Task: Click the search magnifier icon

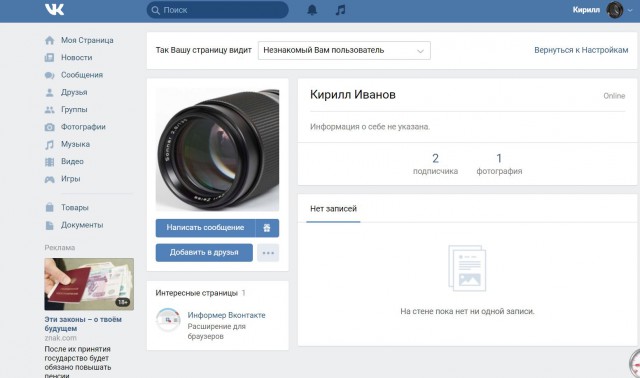Action: [156, 10]
